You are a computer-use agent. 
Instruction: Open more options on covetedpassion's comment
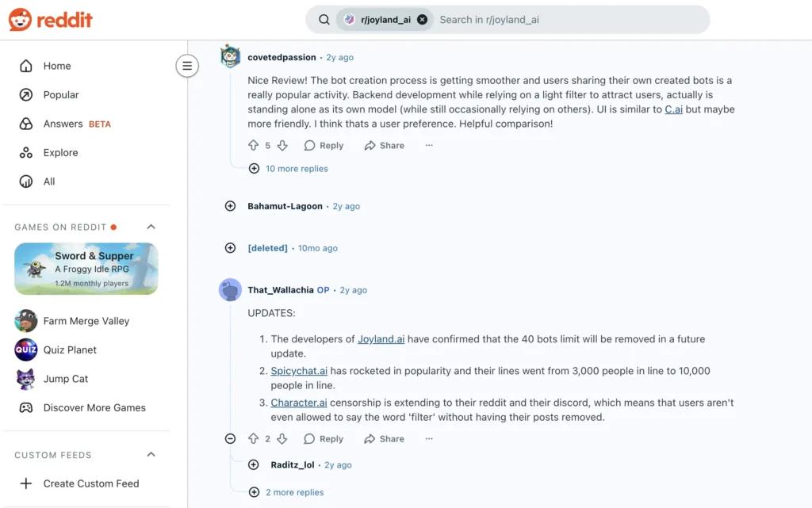click(429, 146)
